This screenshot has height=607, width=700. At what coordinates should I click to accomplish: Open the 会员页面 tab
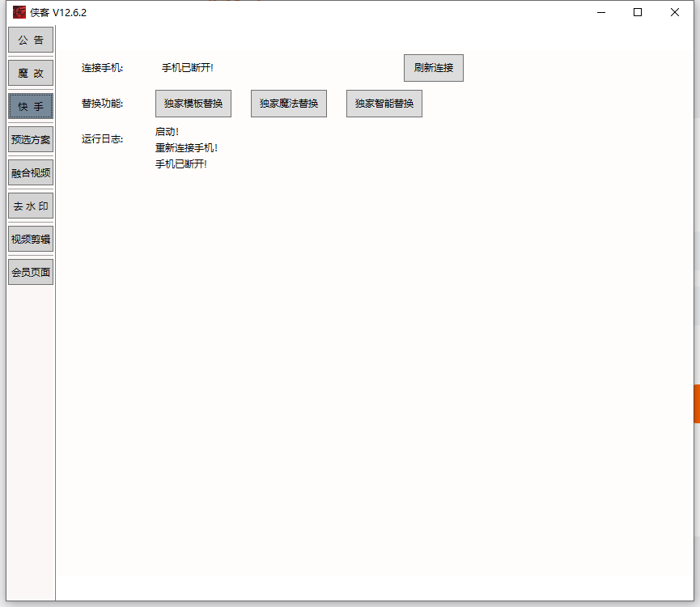tap(31, 272)
